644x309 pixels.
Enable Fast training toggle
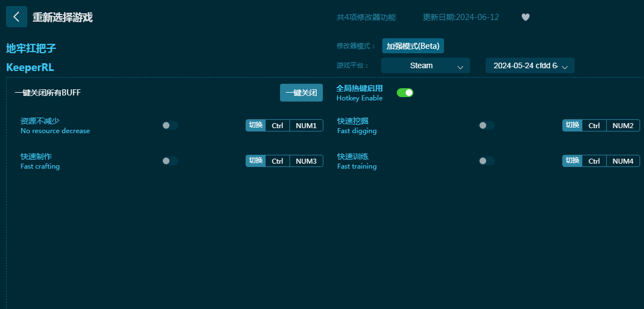coord(487,161)
